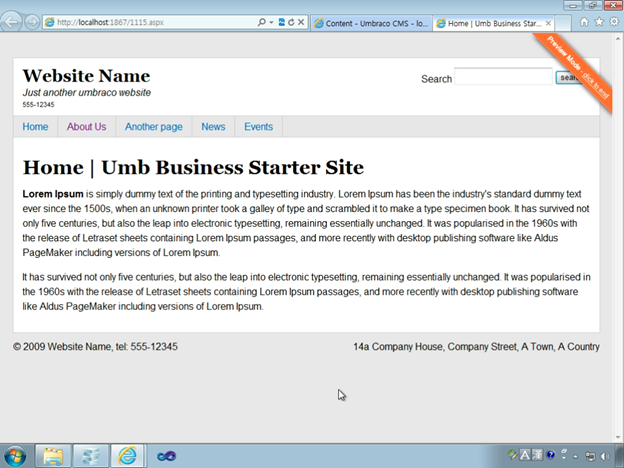
Task: Click the IME pad tray icon left of A
Action: tap(513, 455)
